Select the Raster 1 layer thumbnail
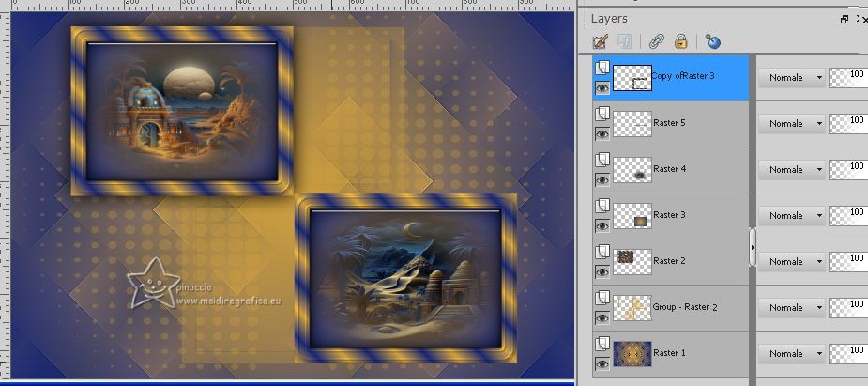The width and height of the screenshot is (868, 386). 632,353
